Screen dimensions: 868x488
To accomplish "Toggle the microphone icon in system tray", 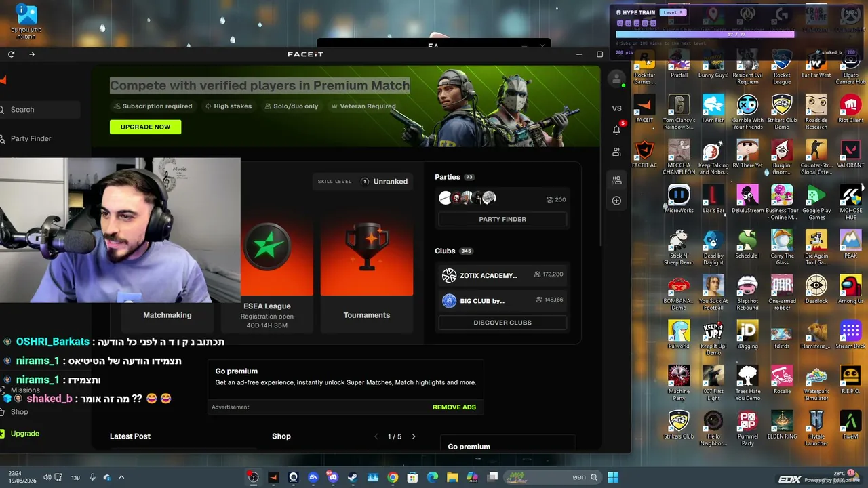I will 92,477.
